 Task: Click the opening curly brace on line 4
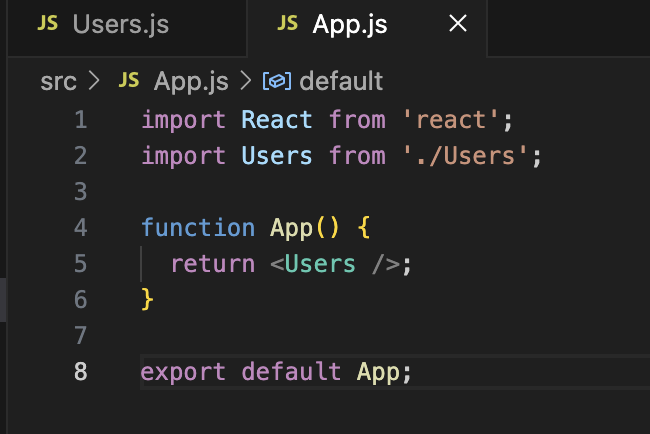click(364, 228)
